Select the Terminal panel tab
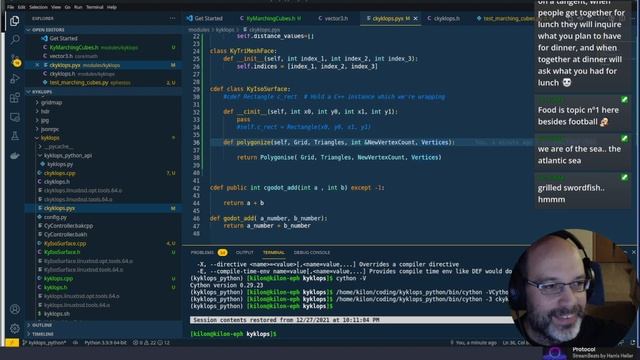This screenshot has width=640, height=360. [273, 253]
